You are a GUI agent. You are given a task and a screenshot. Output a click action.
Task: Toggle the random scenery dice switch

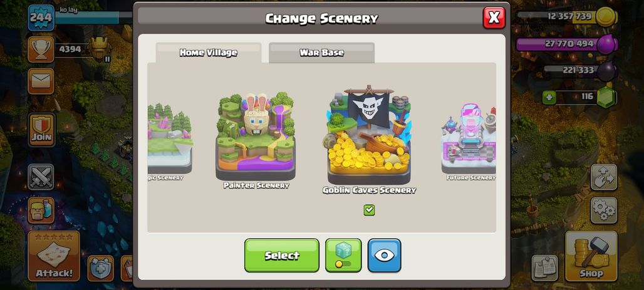[343, 255]
